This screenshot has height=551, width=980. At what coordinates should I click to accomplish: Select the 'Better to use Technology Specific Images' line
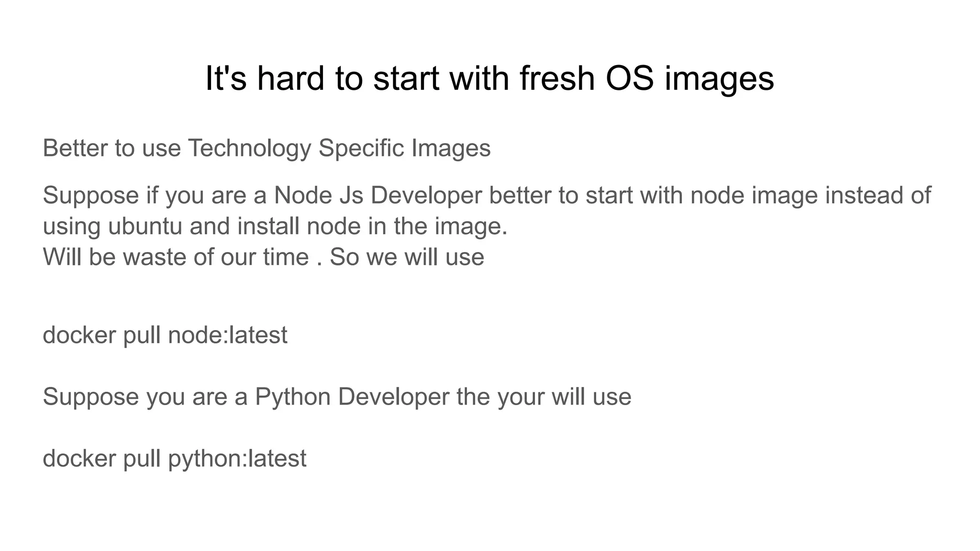[x=267, y=148]
